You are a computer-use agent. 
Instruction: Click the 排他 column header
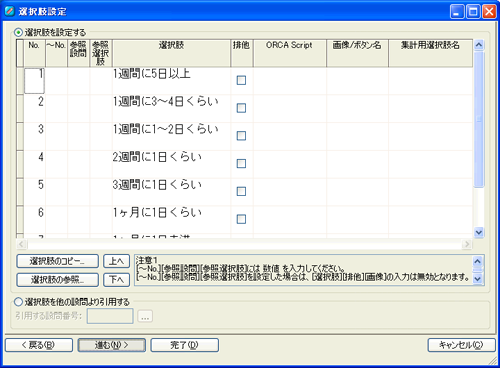(242, 53)
